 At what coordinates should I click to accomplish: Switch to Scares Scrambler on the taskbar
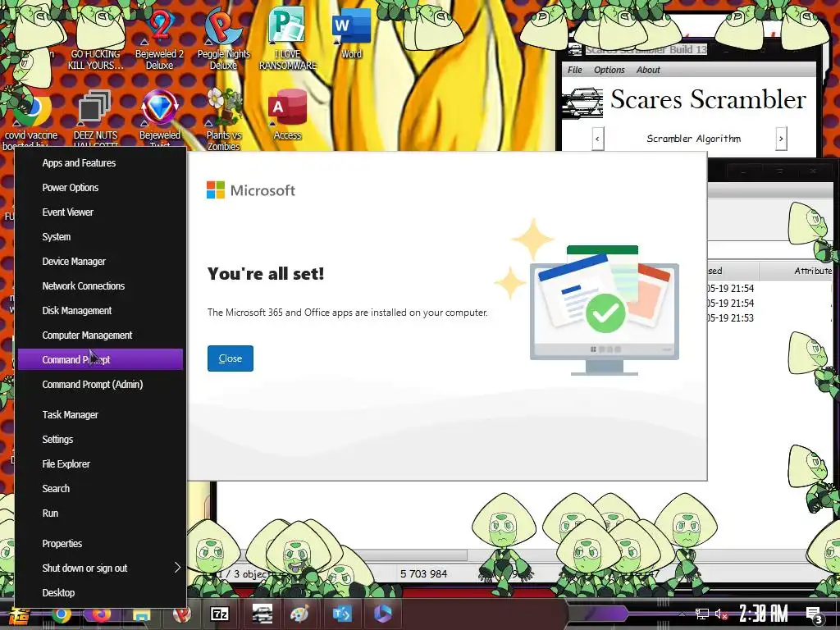262,614
